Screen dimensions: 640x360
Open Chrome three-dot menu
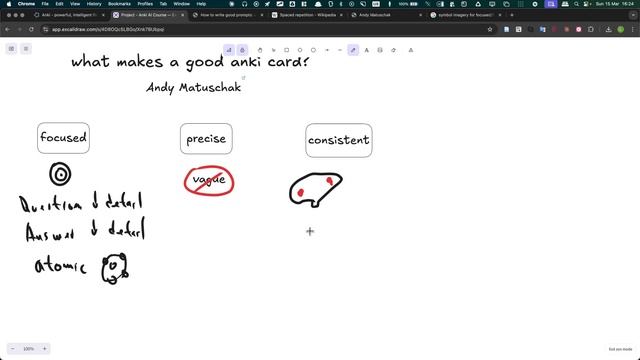633,29
